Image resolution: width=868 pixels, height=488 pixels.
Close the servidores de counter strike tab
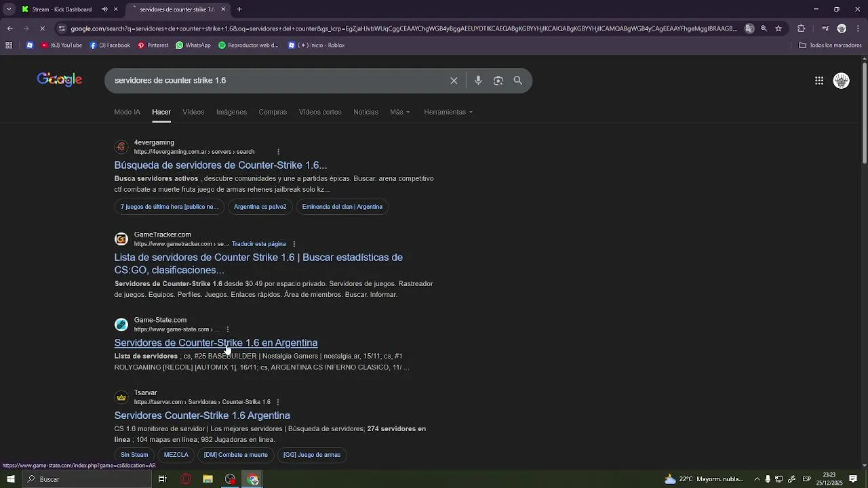(223, 9)
